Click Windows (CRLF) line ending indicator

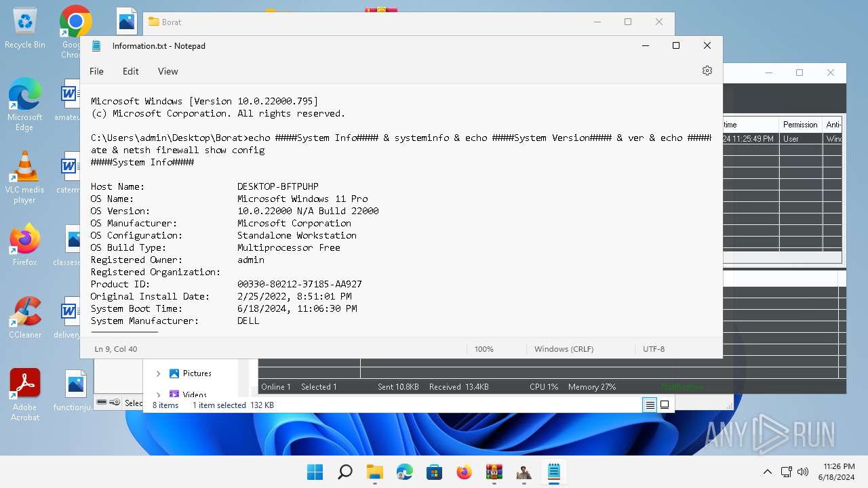tap(564, 349)
